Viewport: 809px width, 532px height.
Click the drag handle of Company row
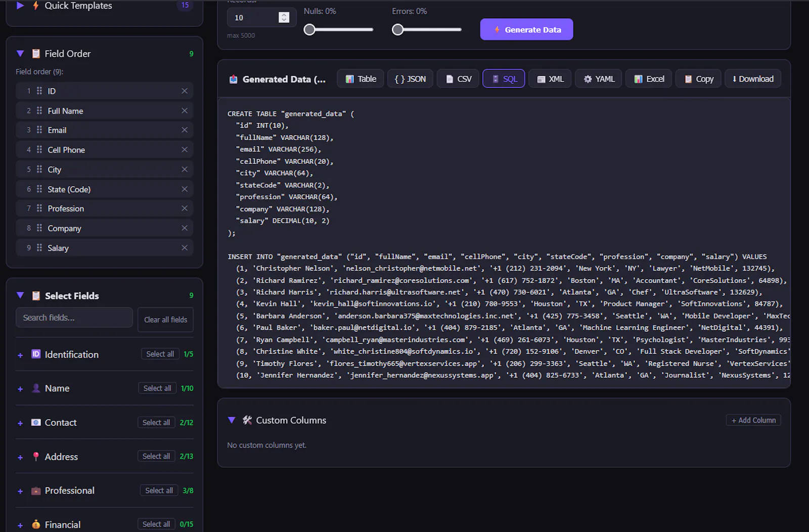(x=39, y=228)
